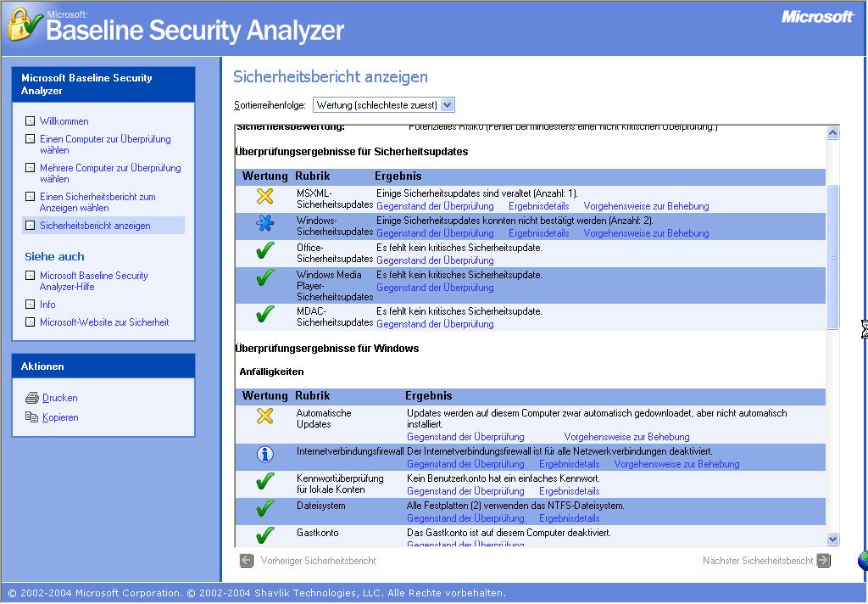Click the report scrollbar up arrow
Image resolution: width=868 pixels, height=604 pixels.
(832, 133)
